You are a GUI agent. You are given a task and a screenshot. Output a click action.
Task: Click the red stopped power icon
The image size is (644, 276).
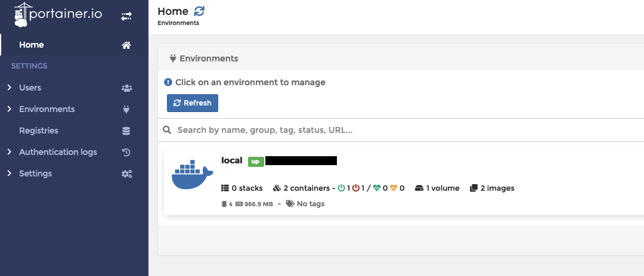(356, 188)
